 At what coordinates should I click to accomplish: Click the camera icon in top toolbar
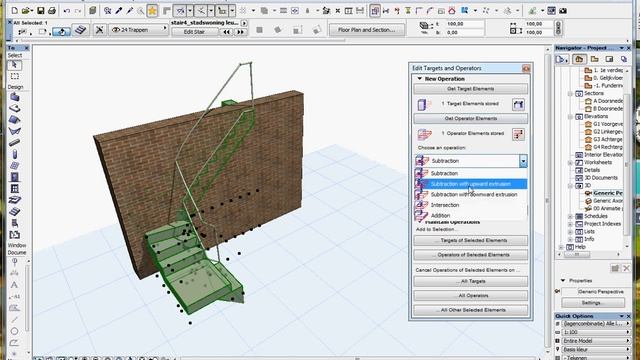click(x=563, y=11)
